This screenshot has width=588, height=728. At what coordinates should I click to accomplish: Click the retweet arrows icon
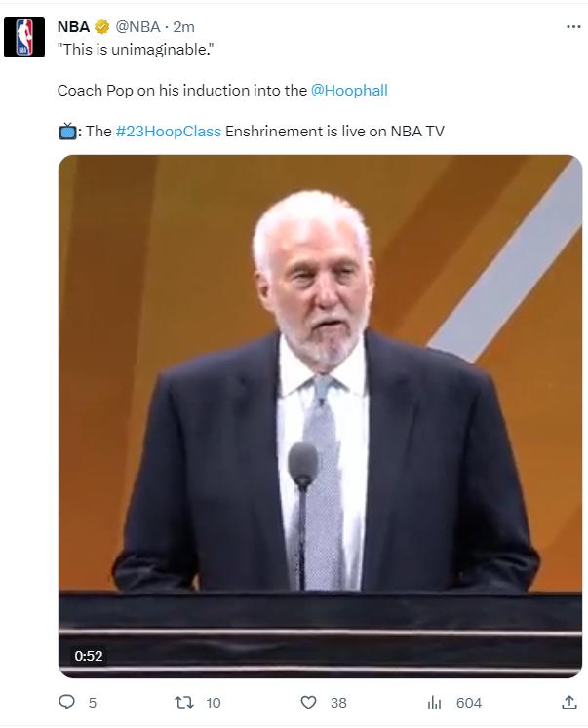coord(184,702)
